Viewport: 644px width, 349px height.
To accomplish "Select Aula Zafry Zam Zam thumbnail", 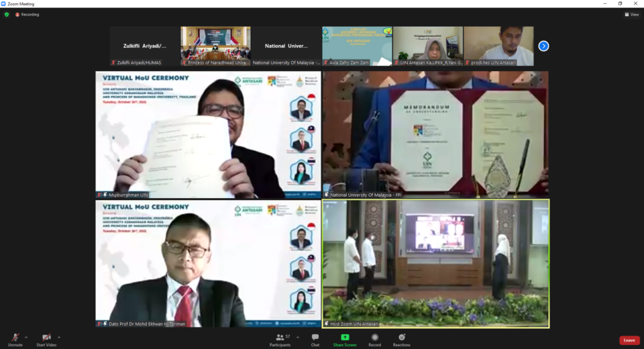I will point(358,46).
